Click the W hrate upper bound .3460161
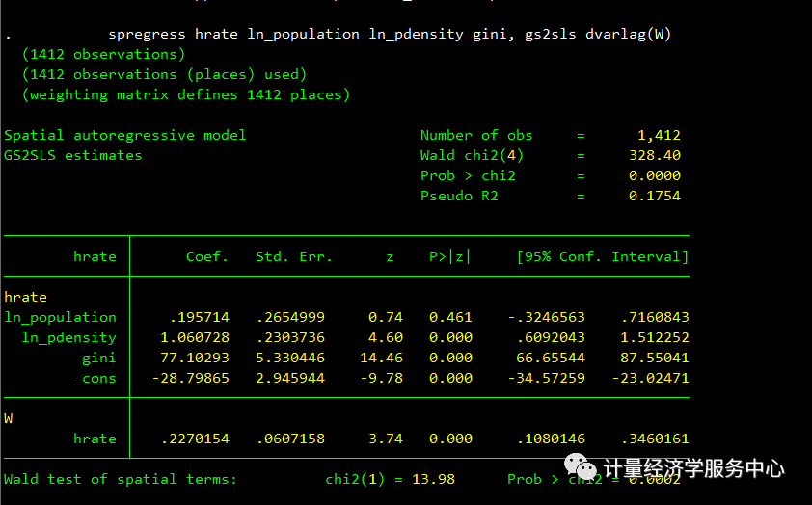 coord(655,439)
